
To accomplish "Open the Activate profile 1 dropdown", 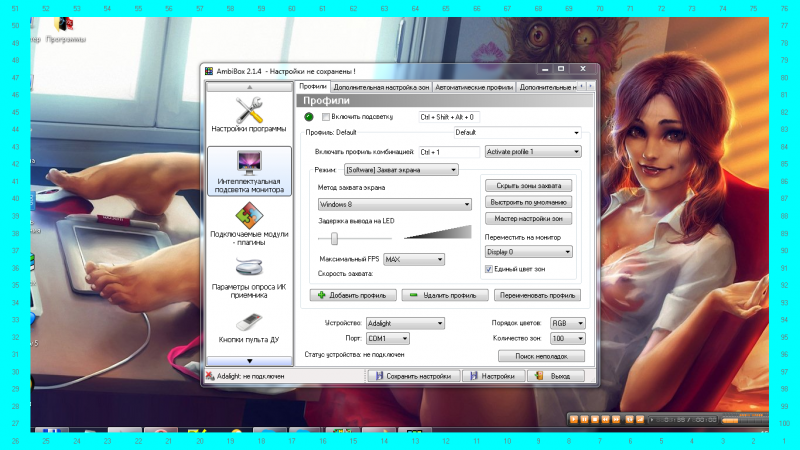I will (533, 152).
